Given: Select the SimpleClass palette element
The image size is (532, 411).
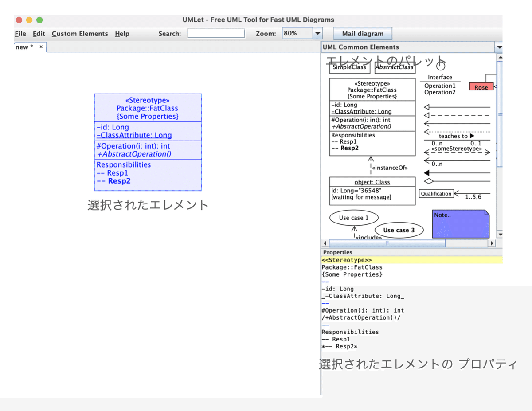Looking at the screenshot, I should pyautogui.click(x=350, y=67).
